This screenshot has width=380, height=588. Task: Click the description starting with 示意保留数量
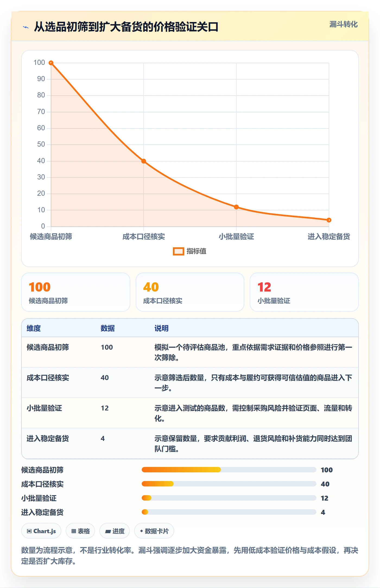[253, 444]
